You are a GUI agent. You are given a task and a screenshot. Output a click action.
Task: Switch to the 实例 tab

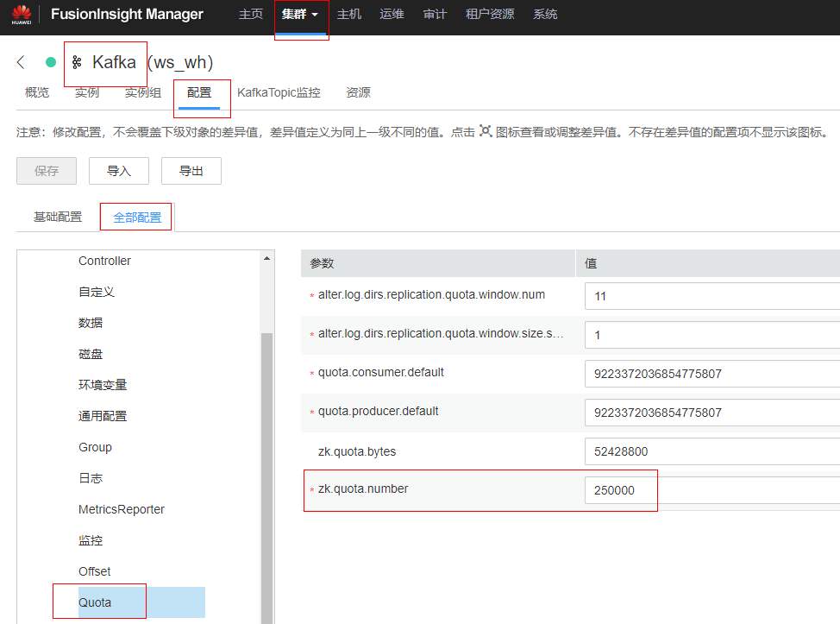coord(87,92)
